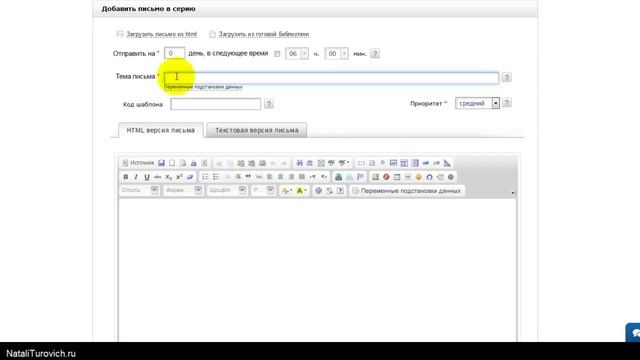Screen dimensions: 640x360
Task: Click Загрузить из готовой библиотеки link
Action: tap(264, 34)
